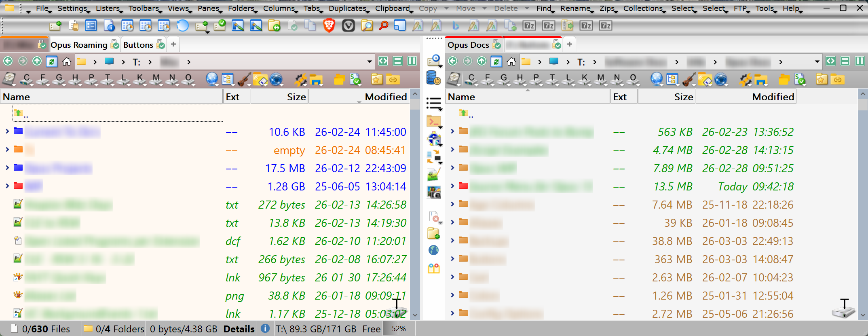
Task: Click the Brave browser icon in toolbar
Action: point(329,26)
